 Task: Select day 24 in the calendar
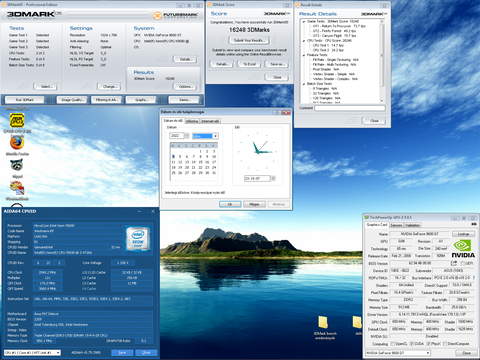(x=214, y=167)
